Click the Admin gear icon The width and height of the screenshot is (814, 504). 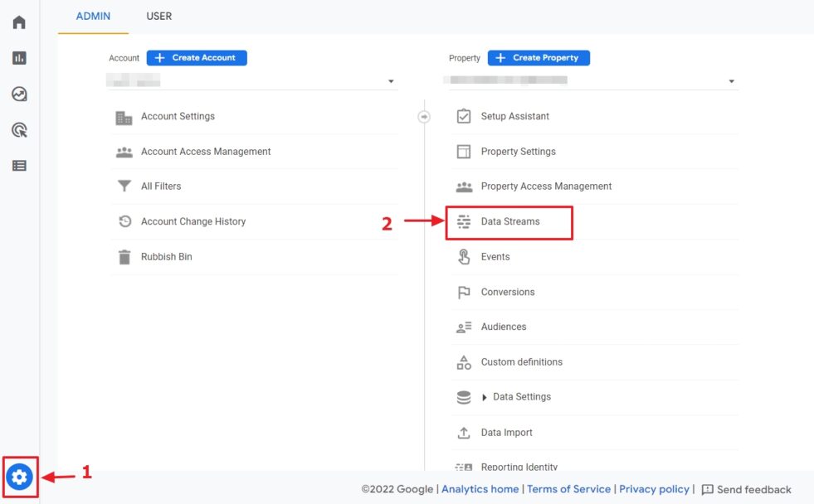tap(20, 477)
